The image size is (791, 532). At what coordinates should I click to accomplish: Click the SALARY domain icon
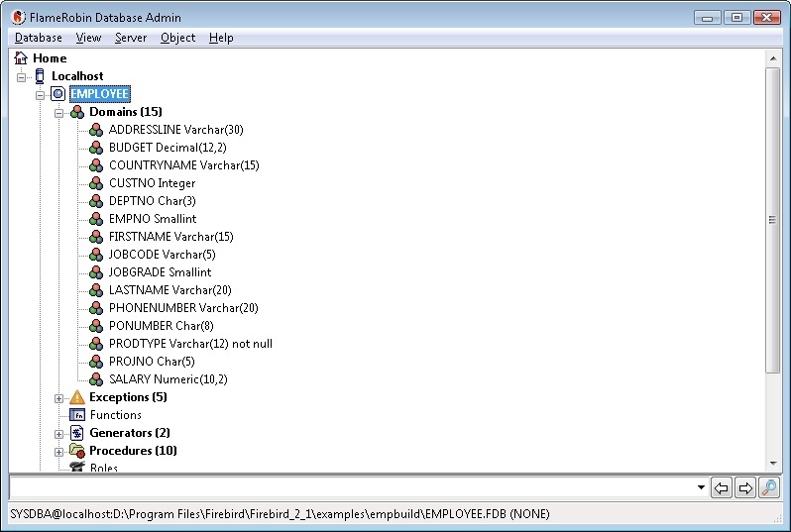tap(96, 379)
